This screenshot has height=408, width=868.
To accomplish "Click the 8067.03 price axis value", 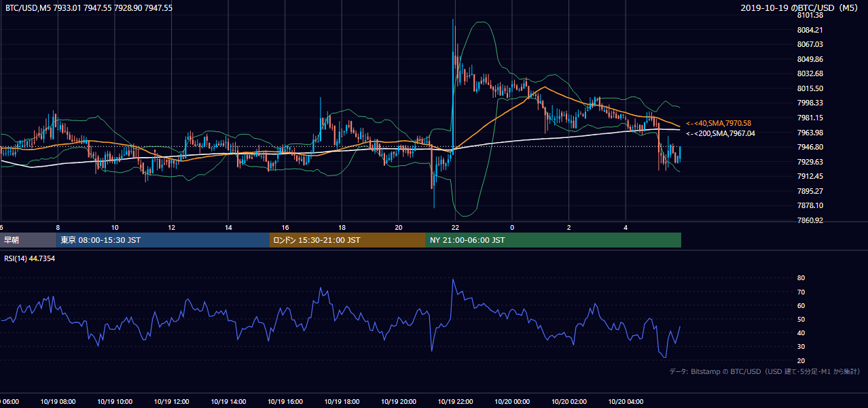I will pos(810,44).
